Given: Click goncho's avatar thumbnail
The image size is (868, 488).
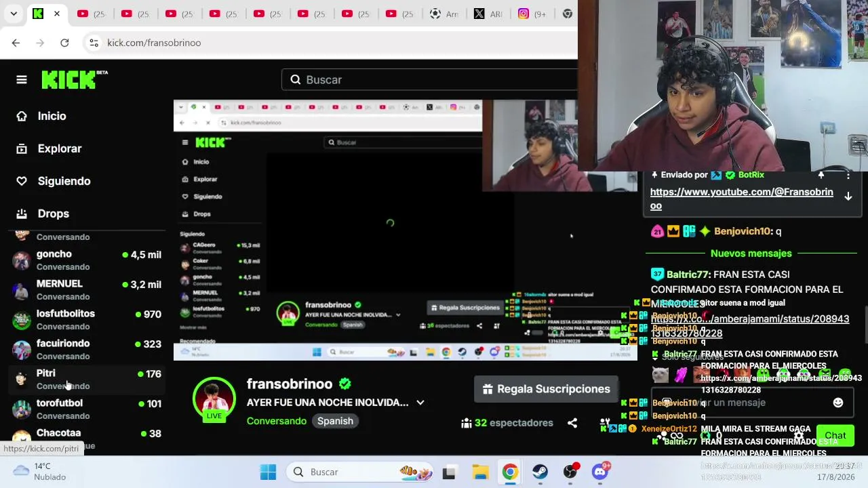Looking at the screenshot, I should pos(22,260).
